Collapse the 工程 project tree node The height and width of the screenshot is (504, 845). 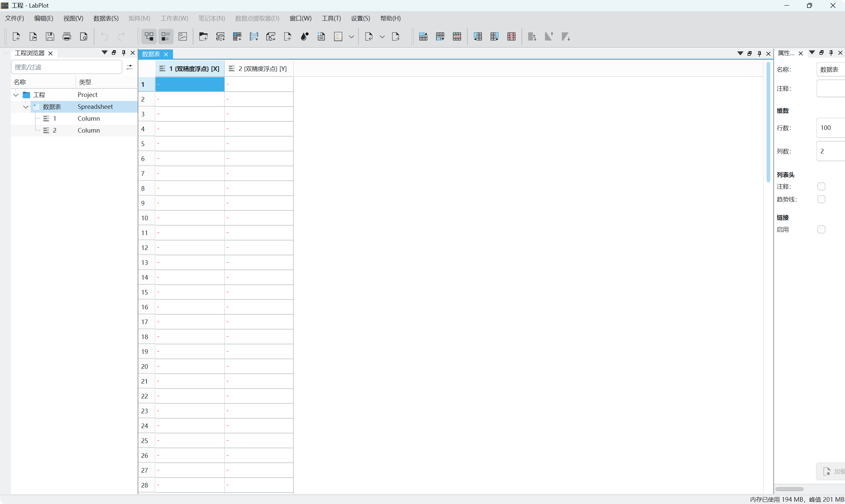point(16,95)
